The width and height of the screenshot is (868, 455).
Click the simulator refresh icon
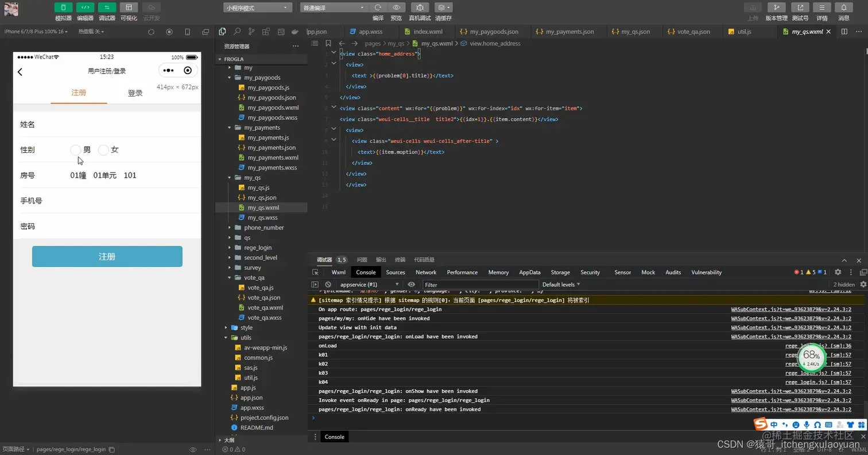tap(151, 32)
